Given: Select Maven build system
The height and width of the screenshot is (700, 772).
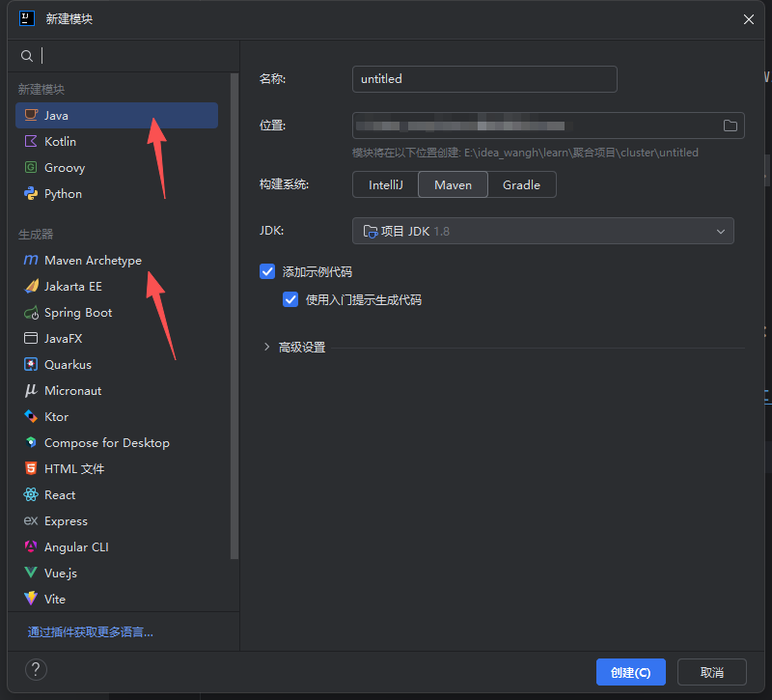Looking at the screenshot, I should (x=453, y=184).
